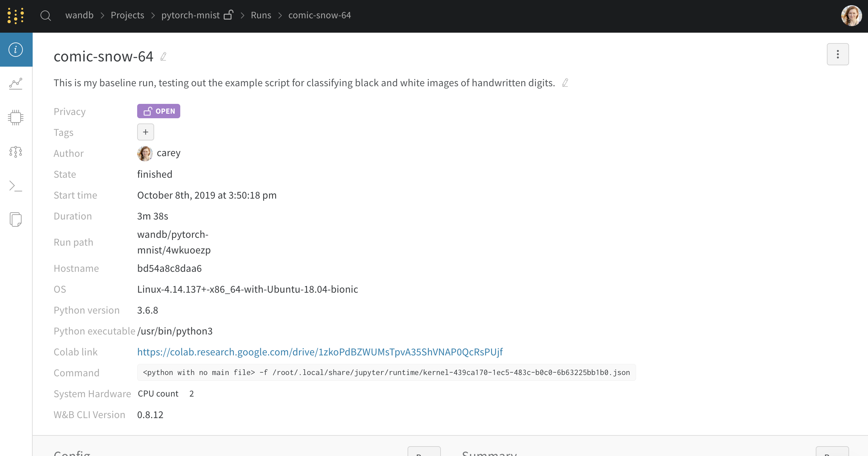Open user profile avatar menu
This screenshot has height=456, width=868.
tap(851, 15)
